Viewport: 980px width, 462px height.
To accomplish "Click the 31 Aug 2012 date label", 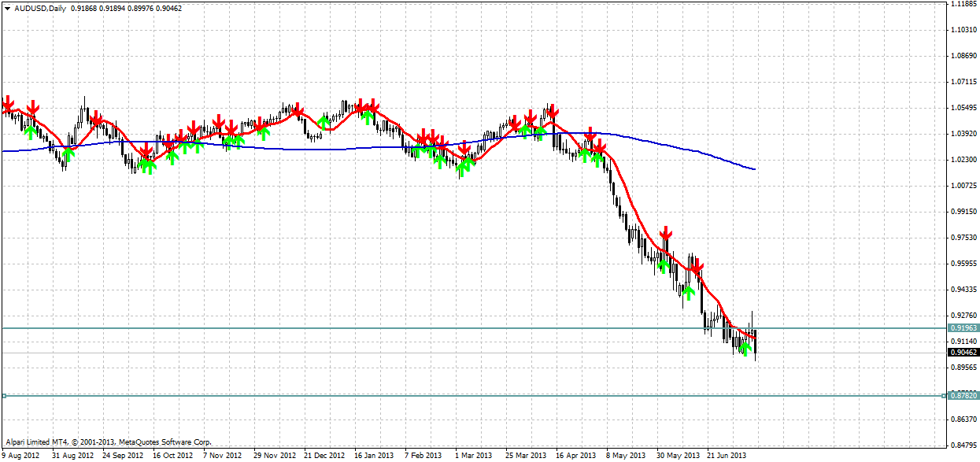I will 72,456.
